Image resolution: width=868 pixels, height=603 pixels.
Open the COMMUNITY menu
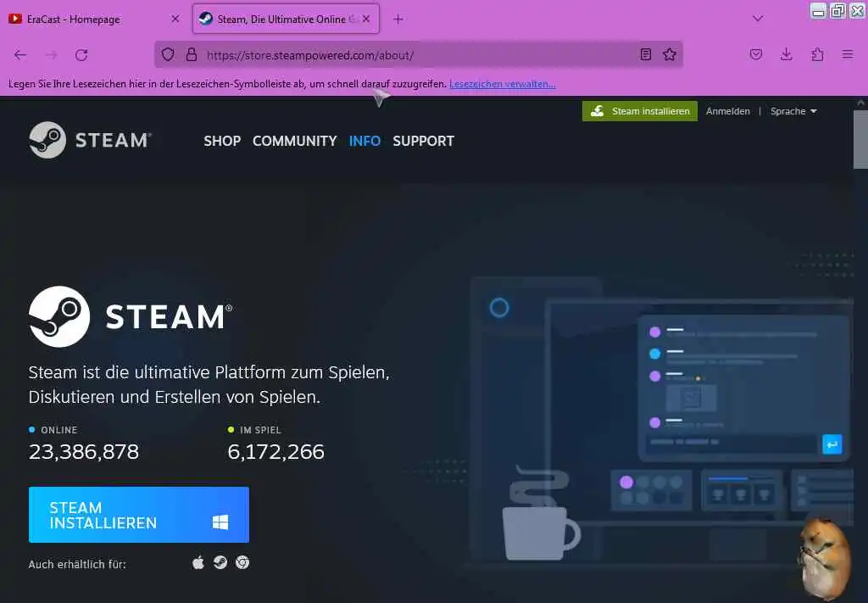click(294, 141)
